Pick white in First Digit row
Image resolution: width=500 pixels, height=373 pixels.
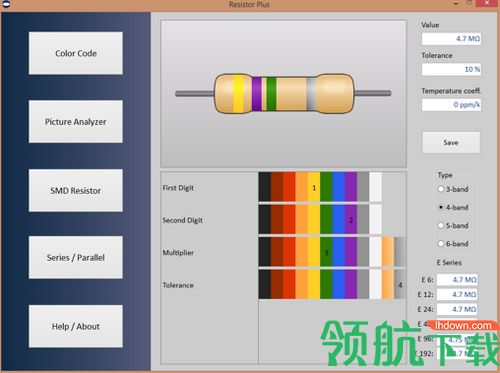tap(376, 187)
